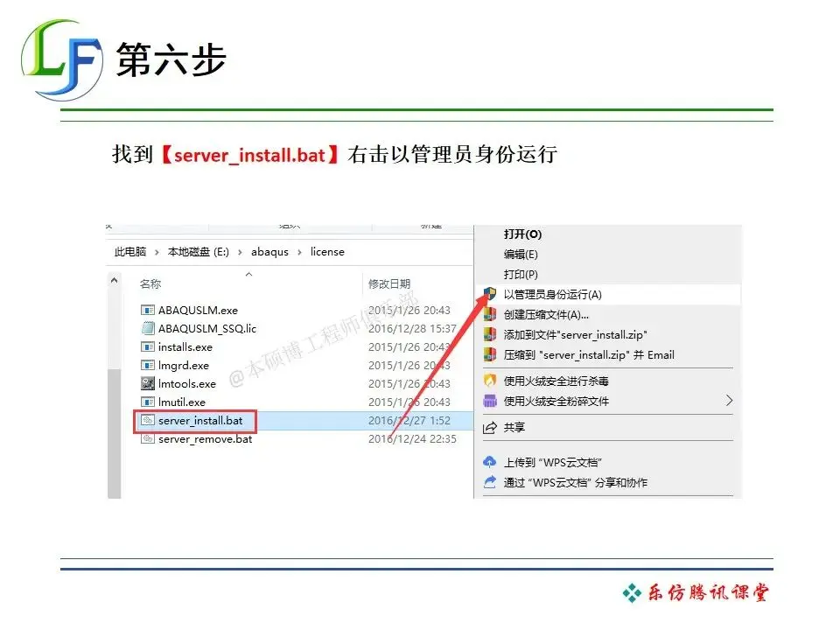Open the abaqus folder via breadcrumb link
The image size is (840, 630).
tap(269, 252)
